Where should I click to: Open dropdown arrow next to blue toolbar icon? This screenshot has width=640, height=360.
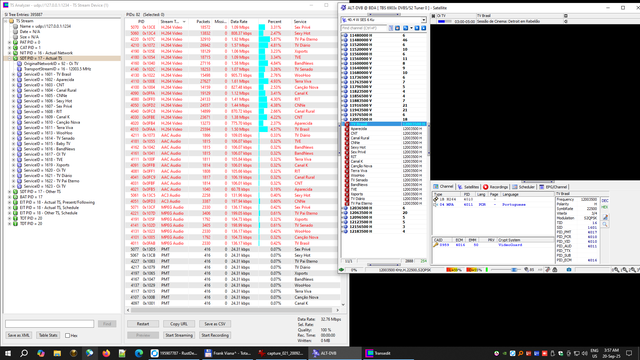coord(411,28)
